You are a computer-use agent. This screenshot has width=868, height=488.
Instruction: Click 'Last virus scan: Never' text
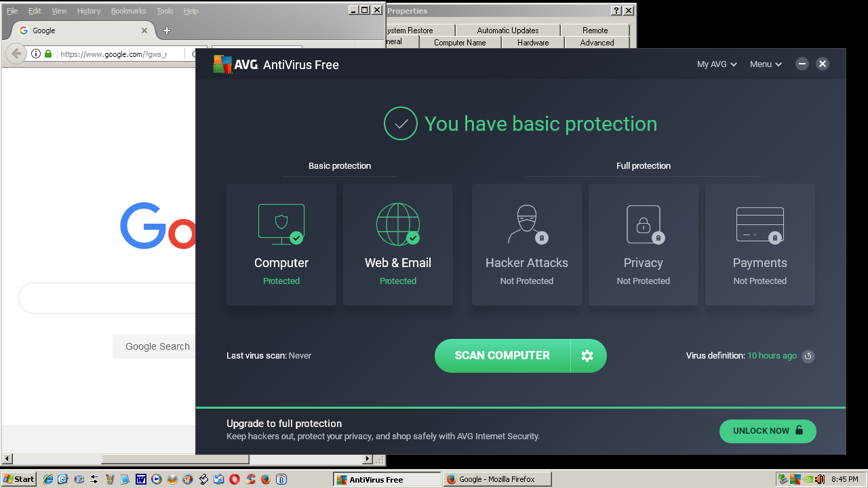click(x=269, y=356)
